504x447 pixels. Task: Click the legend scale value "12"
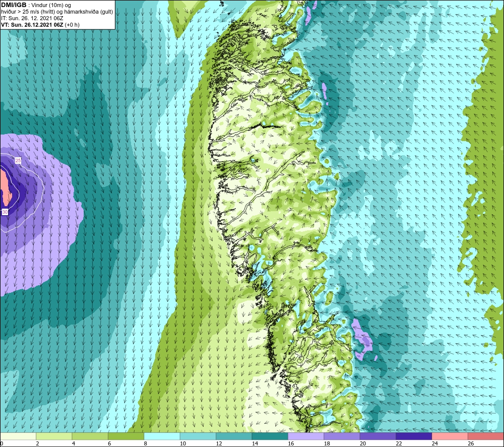(219, 443)
